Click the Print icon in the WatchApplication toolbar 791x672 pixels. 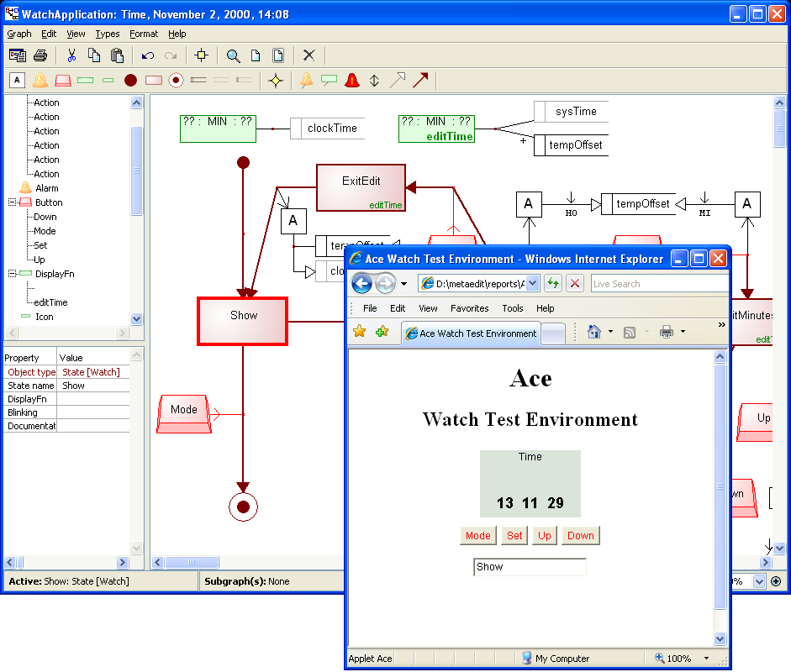tap(40, 56)
